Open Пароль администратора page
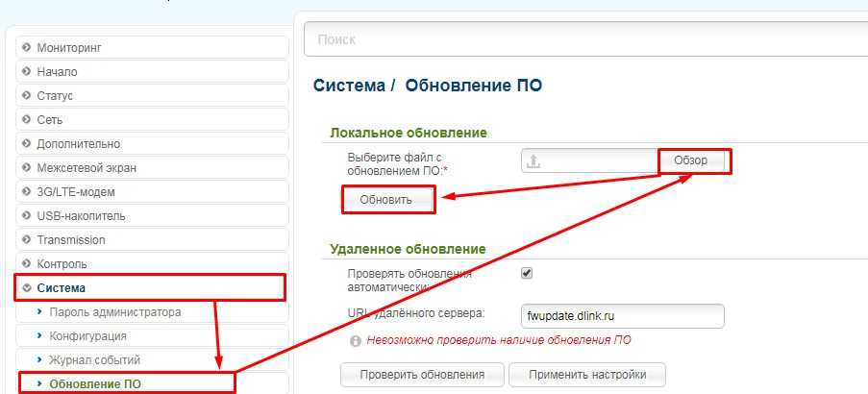868x394 pixels. [114, 312]
